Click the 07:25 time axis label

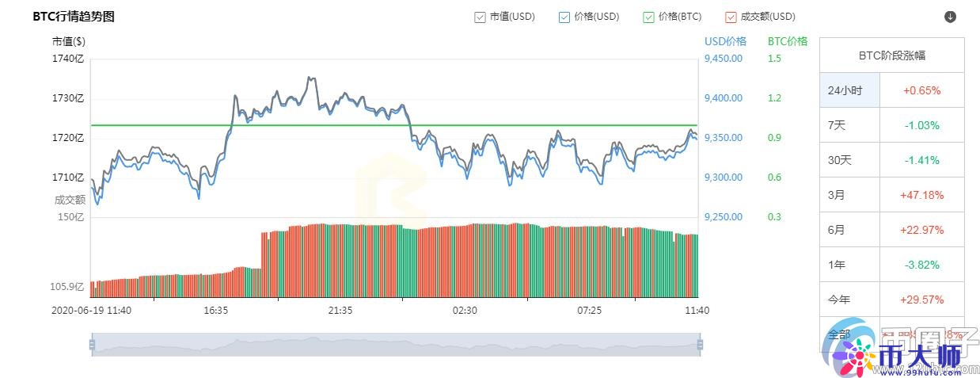click(x=589, y=310)
